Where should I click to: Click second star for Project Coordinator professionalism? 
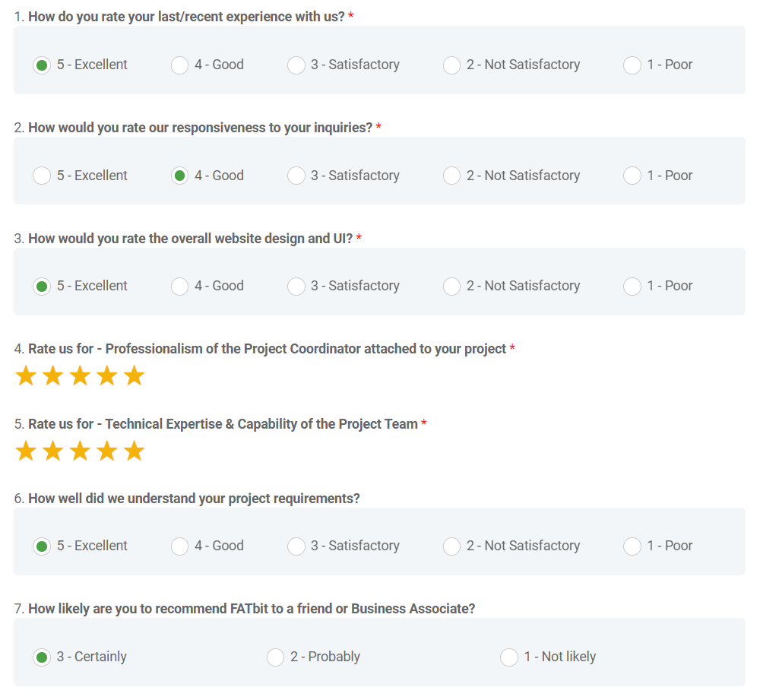[x=52, y=375]
